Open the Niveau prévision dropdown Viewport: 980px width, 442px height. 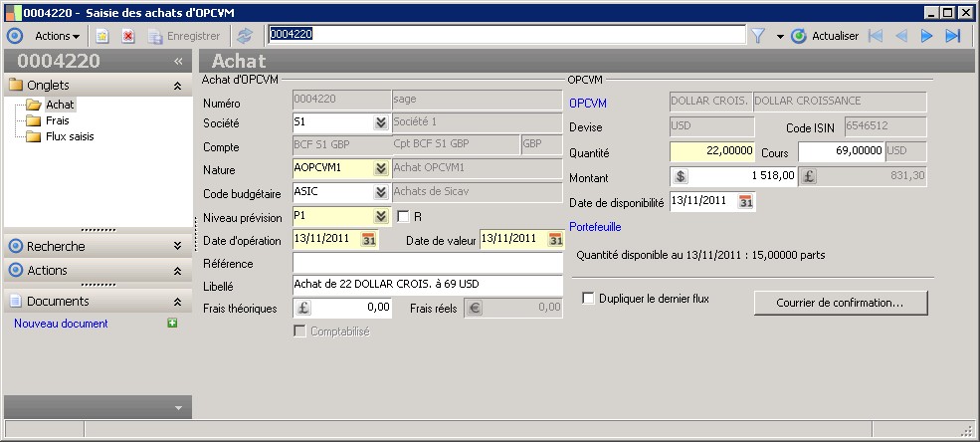click(381, 216)
